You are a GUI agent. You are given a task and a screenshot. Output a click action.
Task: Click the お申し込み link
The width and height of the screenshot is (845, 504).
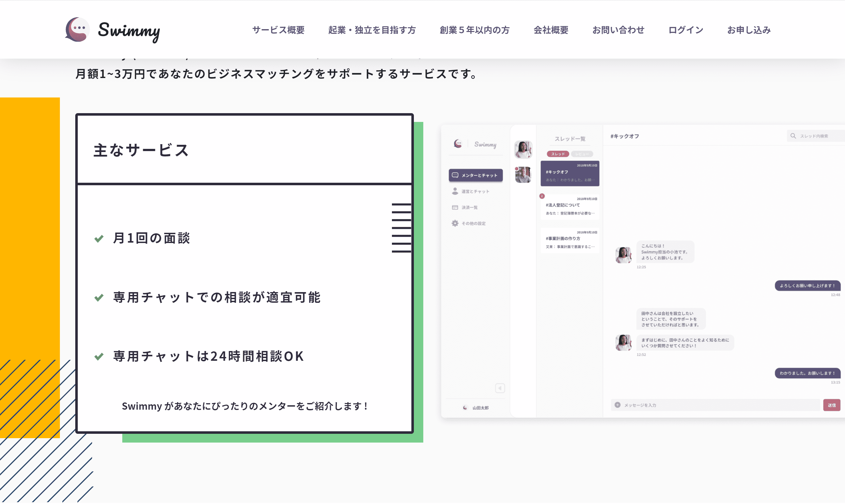coord(749,30)
